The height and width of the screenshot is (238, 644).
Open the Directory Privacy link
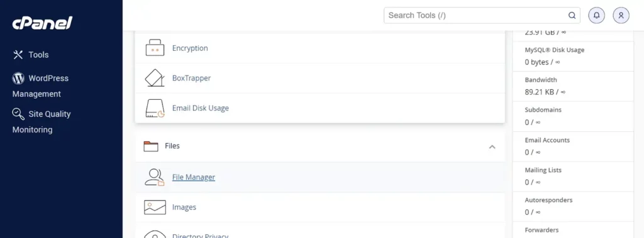[200, 236]
